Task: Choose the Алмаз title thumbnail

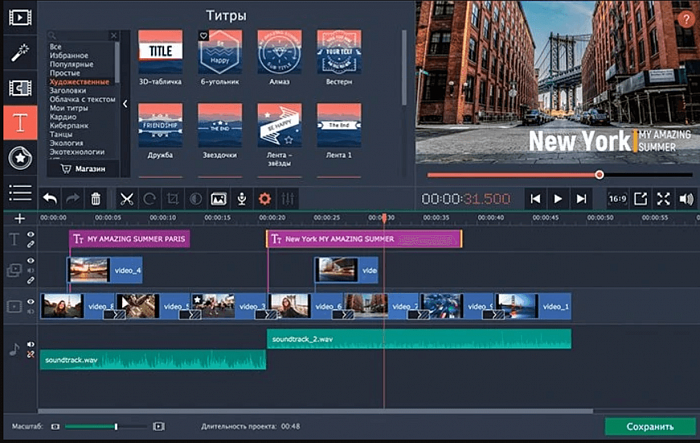Action: (279, 52)
